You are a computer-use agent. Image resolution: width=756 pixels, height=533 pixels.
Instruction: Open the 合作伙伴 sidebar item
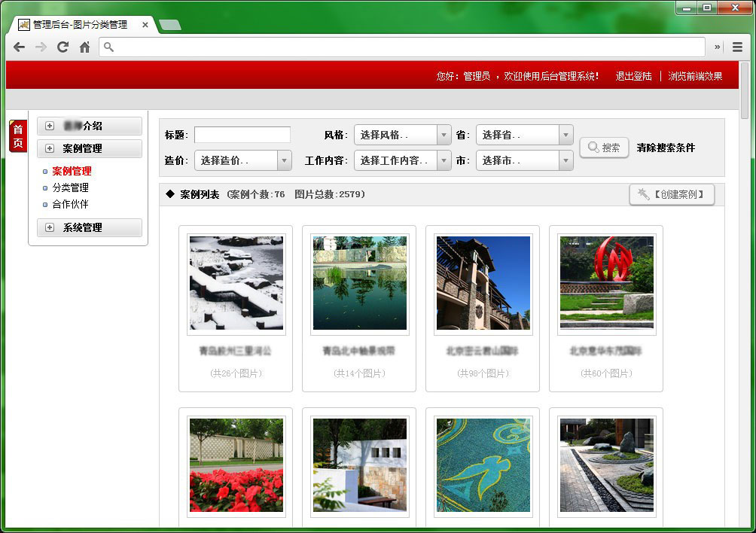click(x=70, y=204)
